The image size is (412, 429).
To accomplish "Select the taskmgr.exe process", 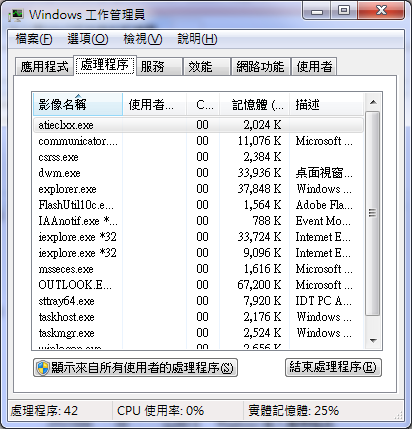I will pyautogui.click(x=198, y=333).
